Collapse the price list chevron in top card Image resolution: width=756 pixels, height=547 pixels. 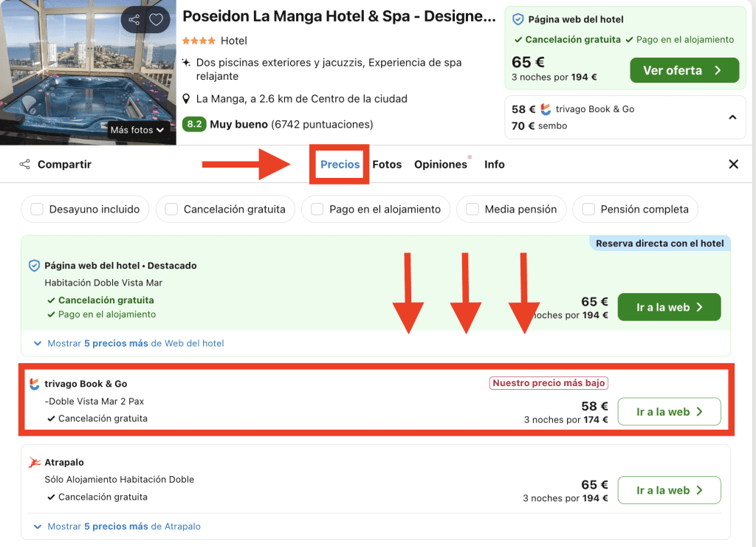(x=732, y=117)
